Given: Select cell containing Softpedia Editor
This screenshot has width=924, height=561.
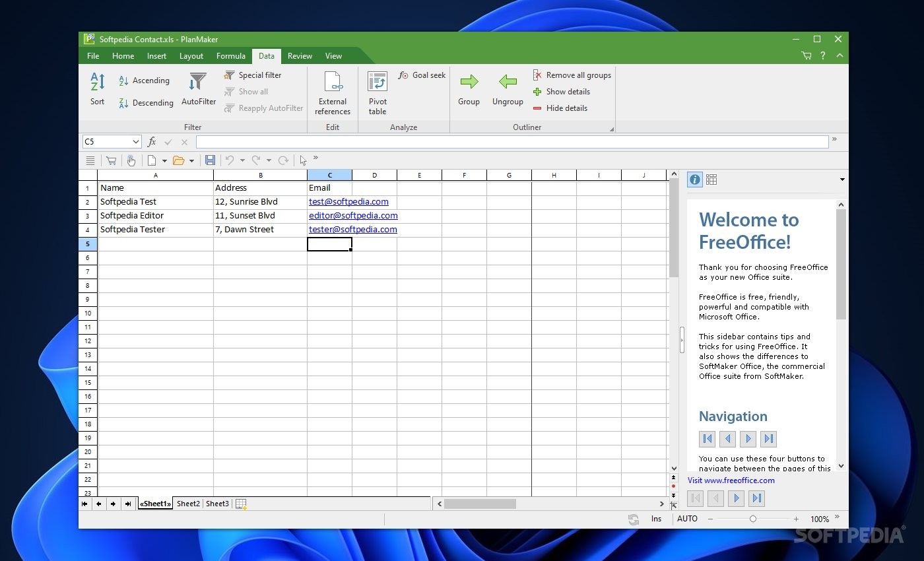Looking at the screenshot, I should point(156,216).
